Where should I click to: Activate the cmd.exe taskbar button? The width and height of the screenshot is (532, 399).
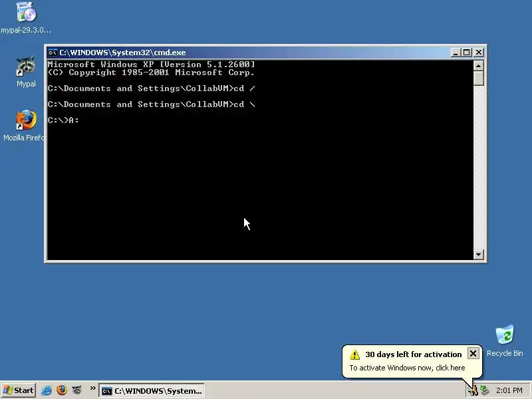click(x=152, y=391)
